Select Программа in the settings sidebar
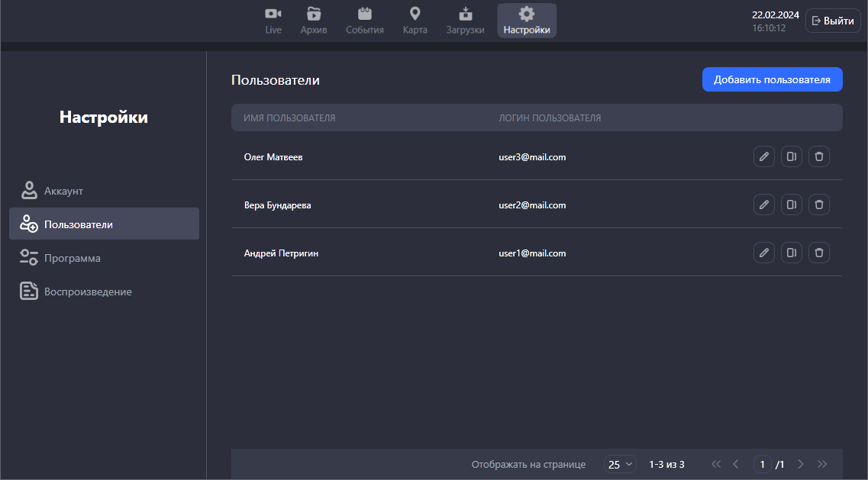The image size is (868, 480). (72, 258)
